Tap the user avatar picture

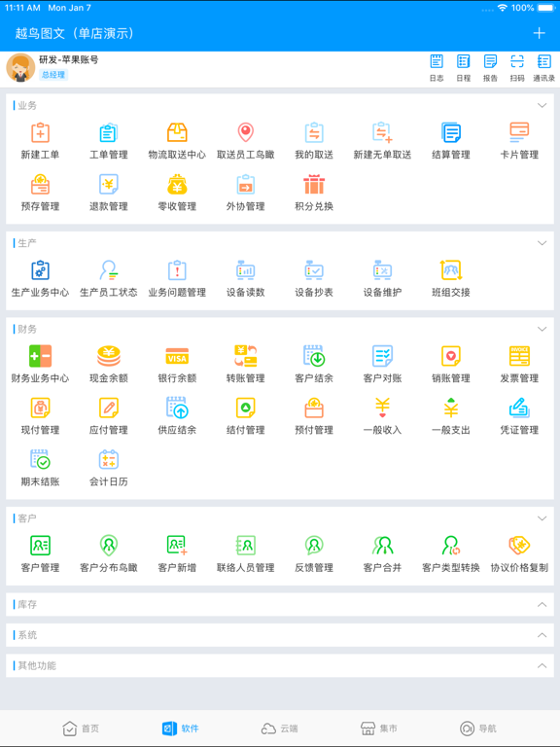20,68
